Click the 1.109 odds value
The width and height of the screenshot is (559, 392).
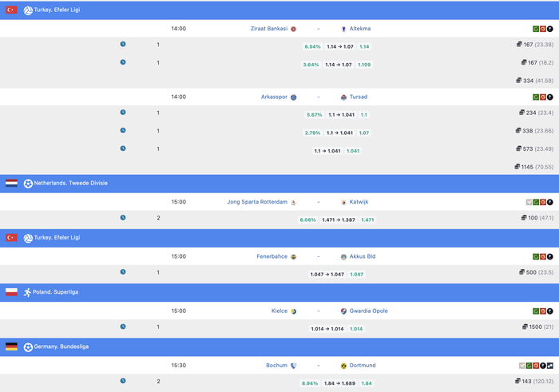[364, 65]
